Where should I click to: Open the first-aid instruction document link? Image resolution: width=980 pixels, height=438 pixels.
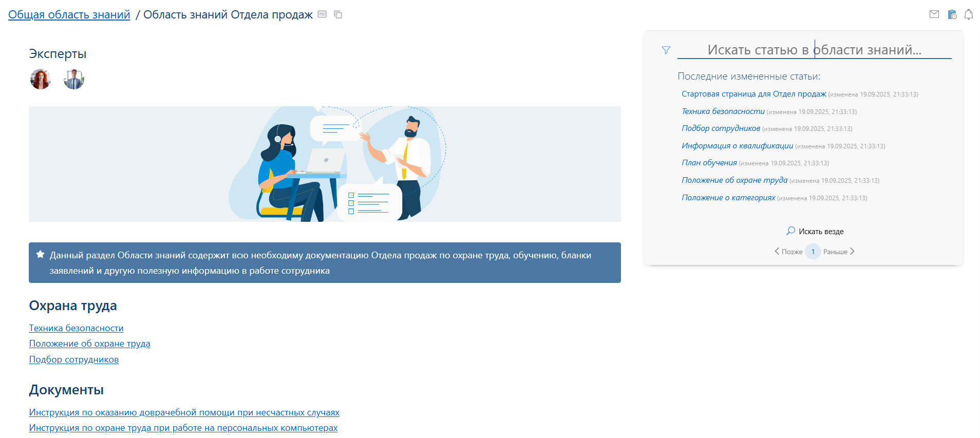[184, 412]
